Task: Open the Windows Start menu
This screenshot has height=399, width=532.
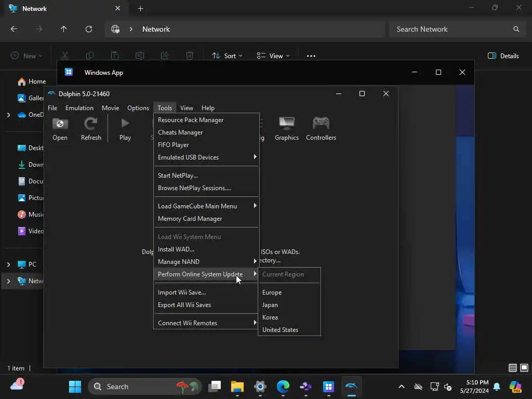Action: tap(75, 387)
